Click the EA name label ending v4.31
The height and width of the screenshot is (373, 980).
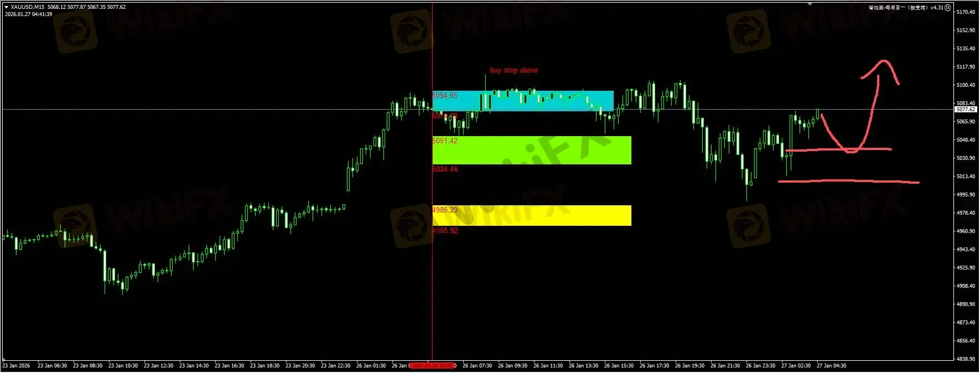coord(906,8)
